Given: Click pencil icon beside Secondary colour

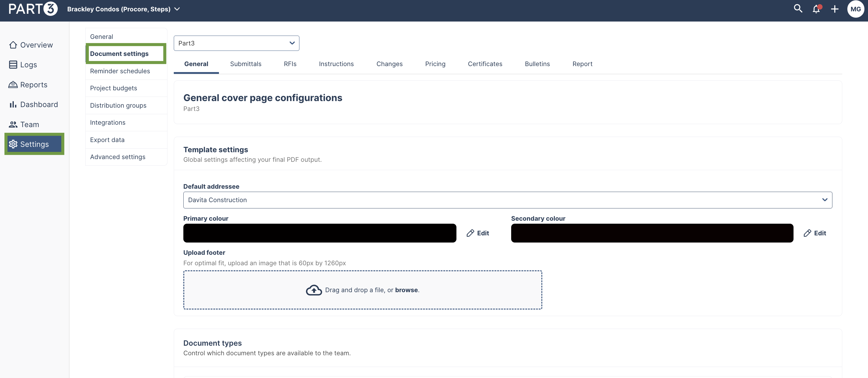Looking at the screenshot, I should point(807,233).
